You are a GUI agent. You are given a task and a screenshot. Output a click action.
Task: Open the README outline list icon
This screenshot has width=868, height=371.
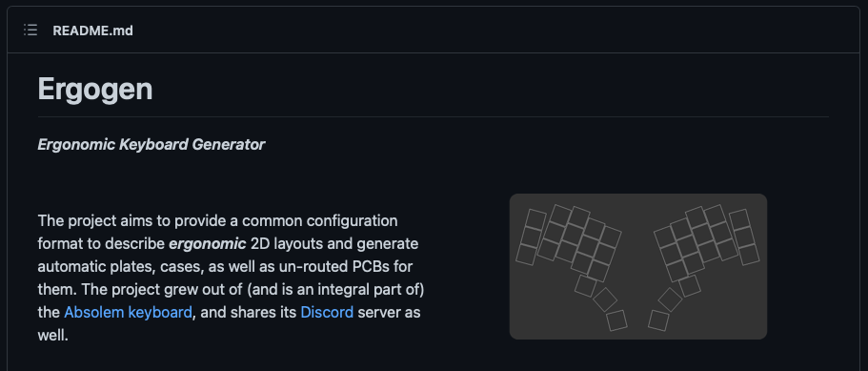click(30, 30)
